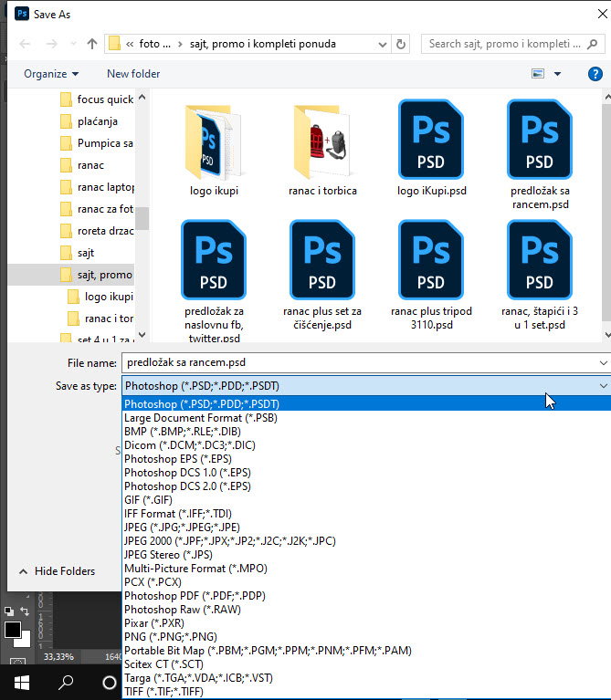611x700 pixels.
Task: Select the sajt folder in tree
Action: click(x=78, y=253)
